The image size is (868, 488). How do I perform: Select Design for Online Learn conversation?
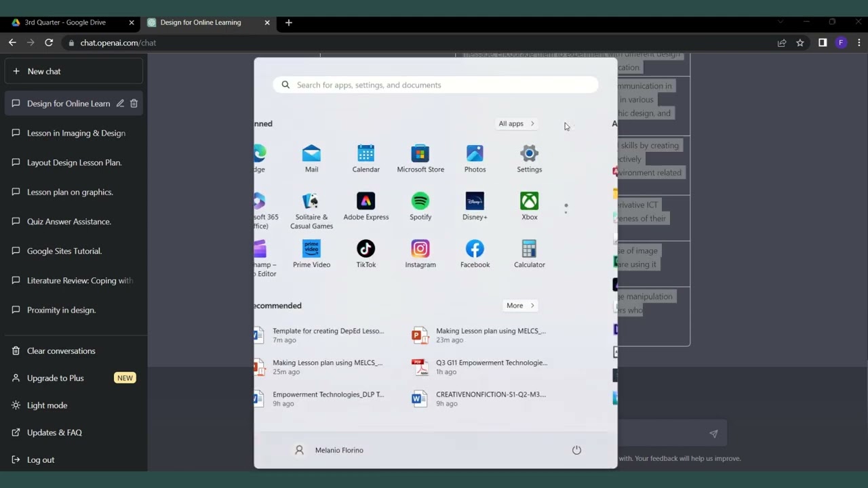point(68,104)
